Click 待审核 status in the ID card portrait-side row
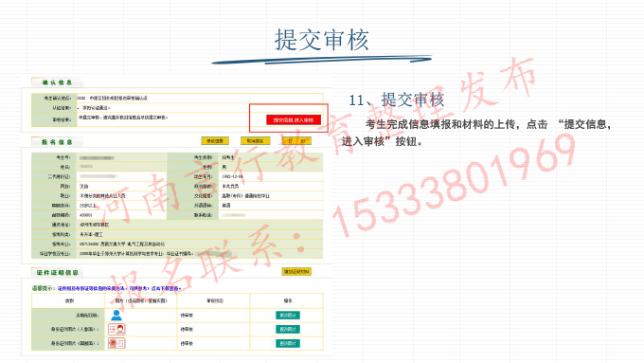The width and height of the screenshot is (644, 363). point(187,330)
